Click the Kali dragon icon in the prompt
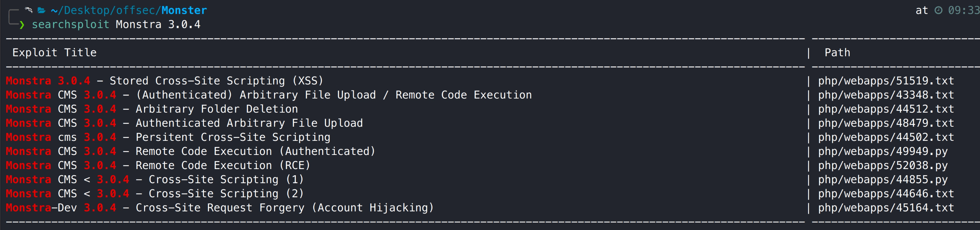Screen dimensions: 980x230 [29, 10]
